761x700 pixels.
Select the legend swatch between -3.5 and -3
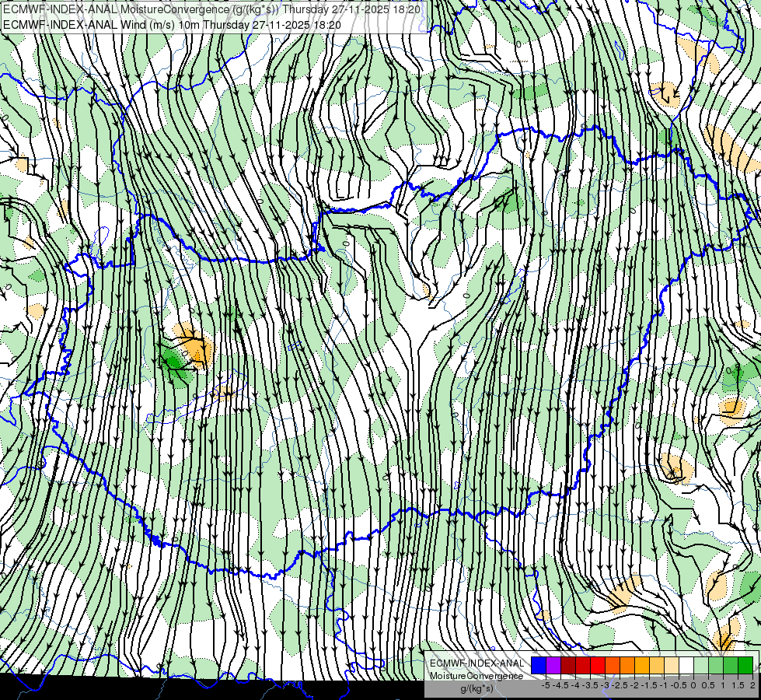pyautogui.click(x=583, y=665)
